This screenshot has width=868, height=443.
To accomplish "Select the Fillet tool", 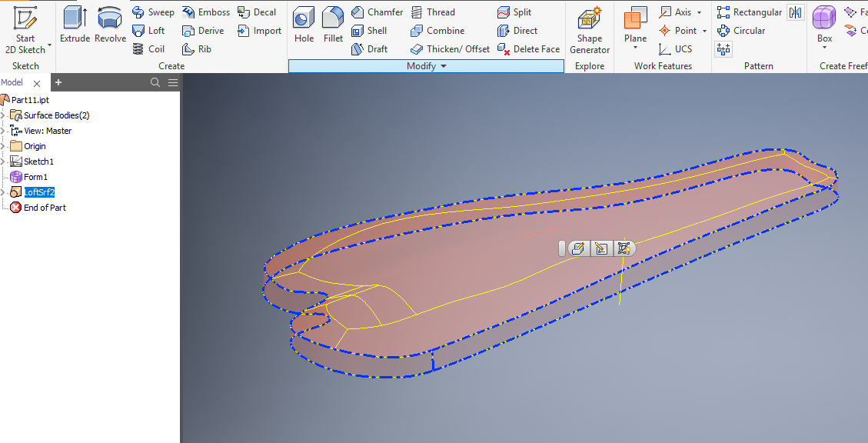I will pos(333,23).
